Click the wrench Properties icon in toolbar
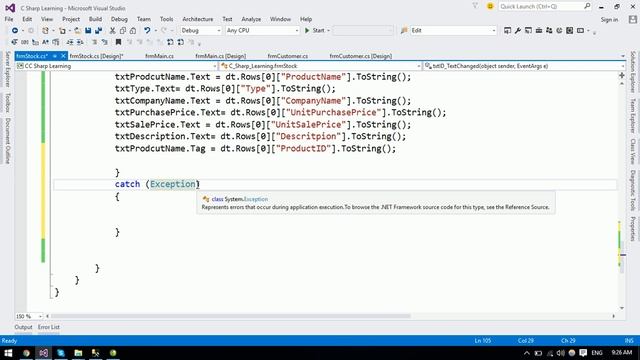The width and height of the screenshot is (640, 360). click(518, 31)
